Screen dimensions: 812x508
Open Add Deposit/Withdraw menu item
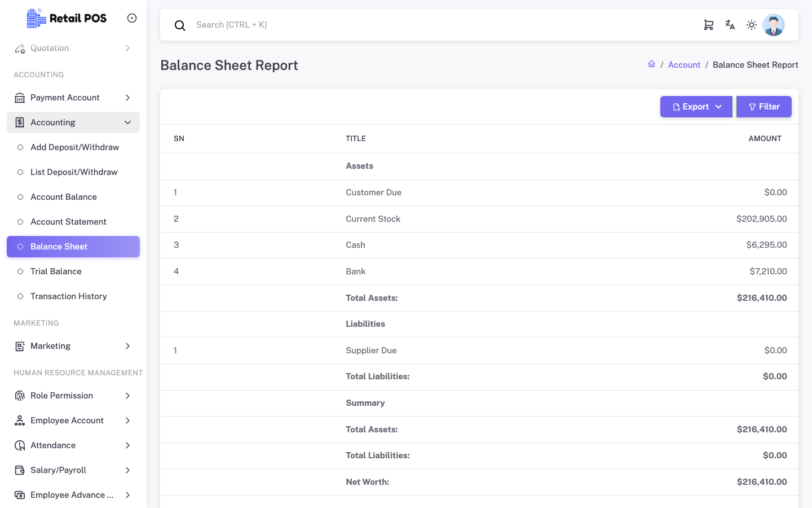point(73,147)
